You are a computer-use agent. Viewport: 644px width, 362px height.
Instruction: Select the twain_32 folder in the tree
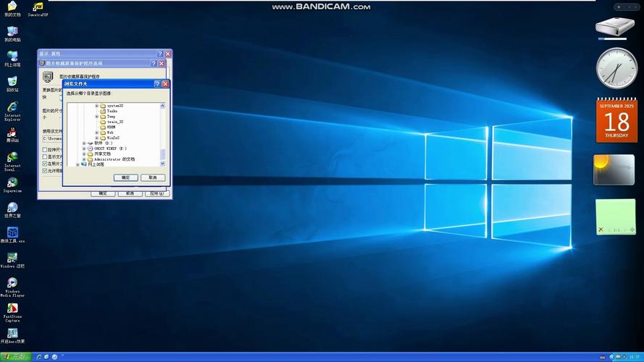pos(115,122)
